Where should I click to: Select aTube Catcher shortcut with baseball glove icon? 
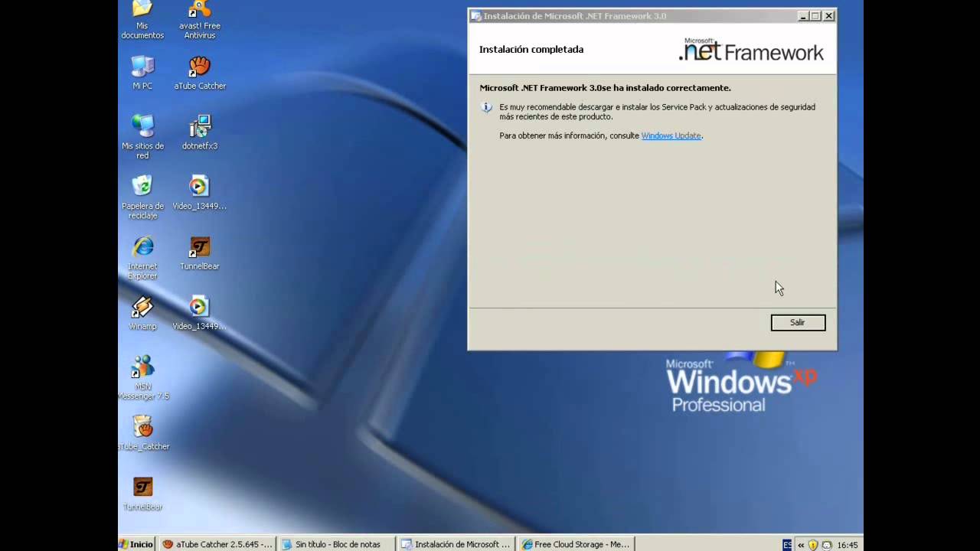click(x=200, y=73)
